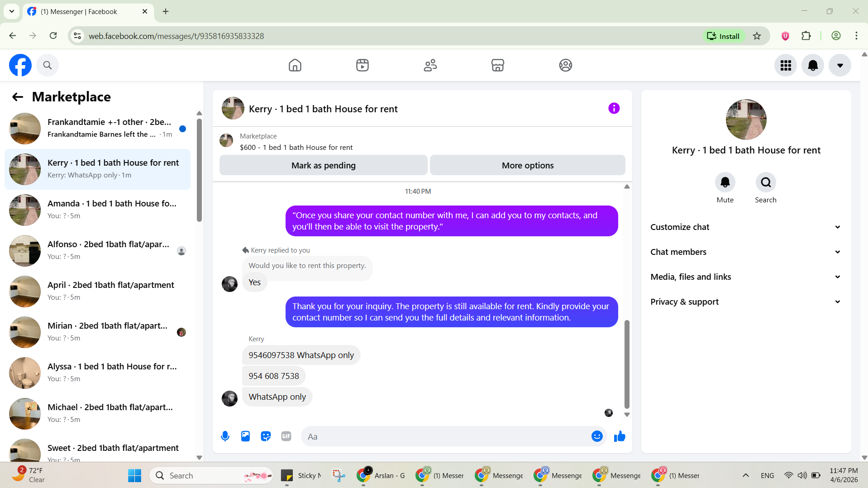Bookmark this page with the star

click(x=757, y=36)
